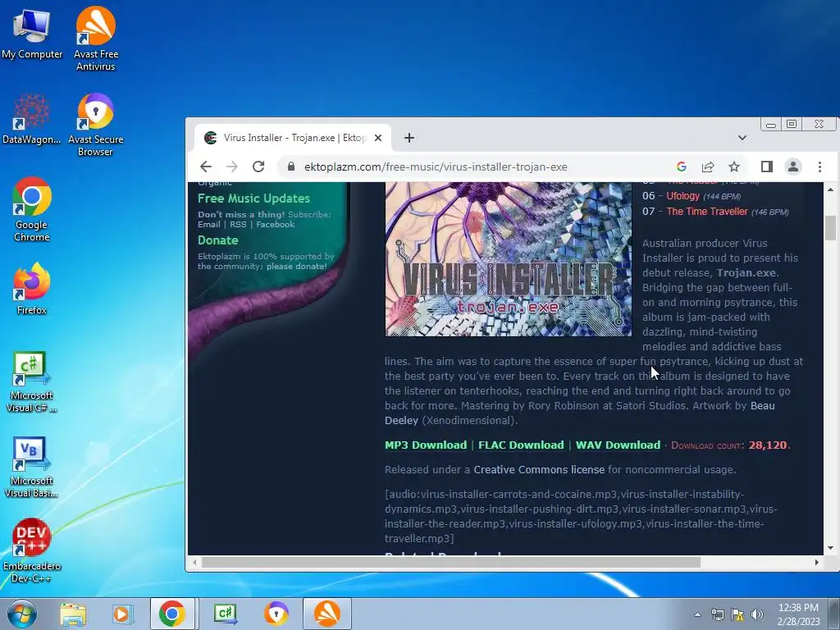Open the taskbar clock and date
840x630 pixels.
(x=798, y=614)
